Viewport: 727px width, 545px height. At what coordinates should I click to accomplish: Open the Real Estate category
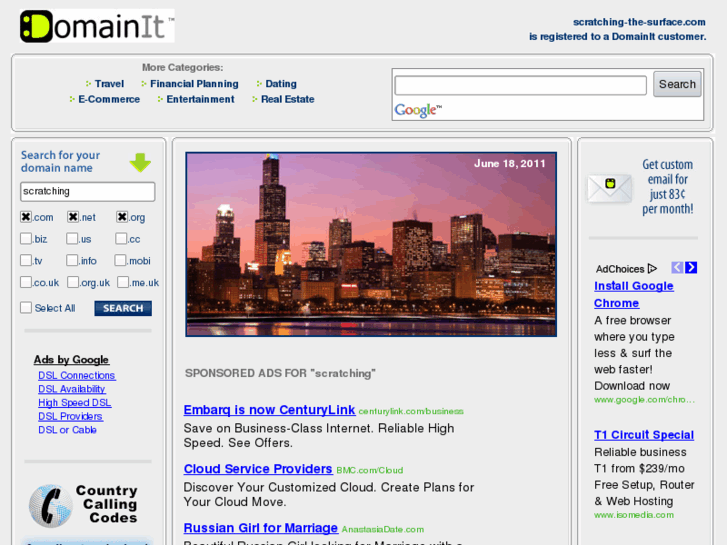coord(287,99)
